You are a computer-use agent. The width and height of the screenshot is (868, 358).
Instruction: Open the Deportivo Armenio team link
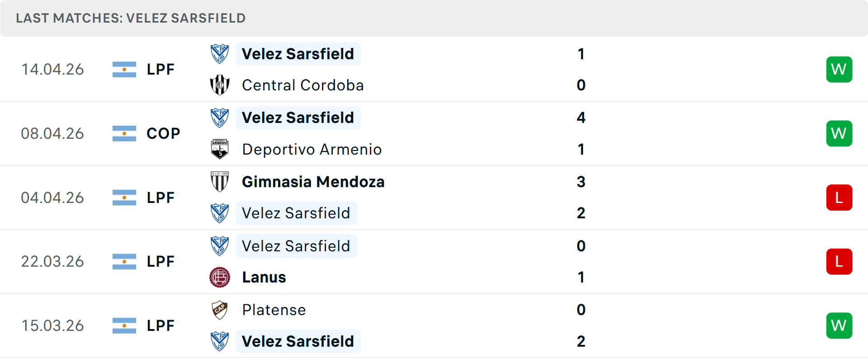(311, 149)
